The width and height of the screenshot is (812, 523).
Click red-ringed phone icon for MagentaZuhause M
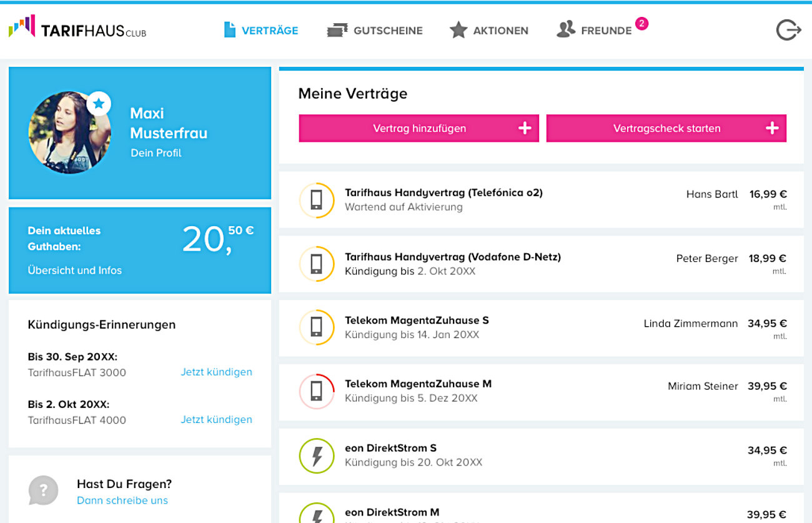click(317, 392)
